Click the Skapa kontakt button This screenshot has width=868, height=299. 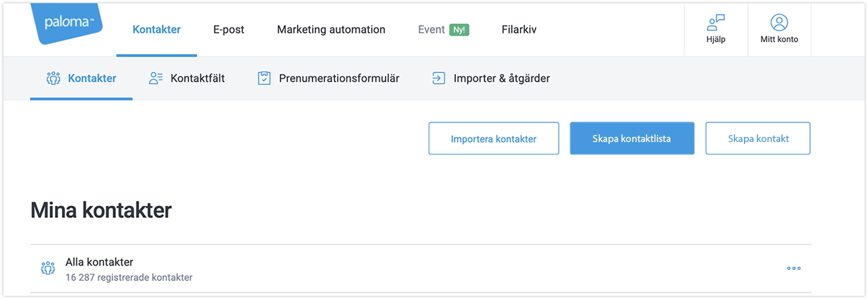point(758,138)
